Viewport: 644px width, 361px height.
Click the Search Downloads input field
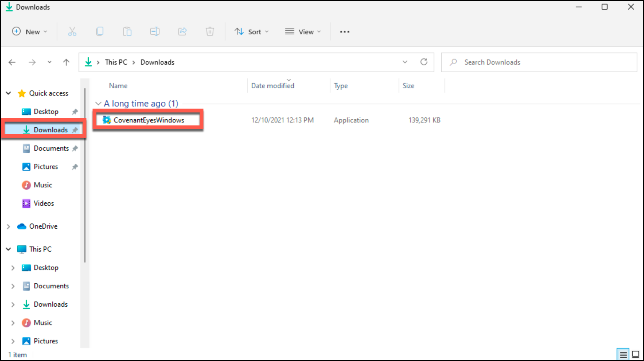pos(539,62)
